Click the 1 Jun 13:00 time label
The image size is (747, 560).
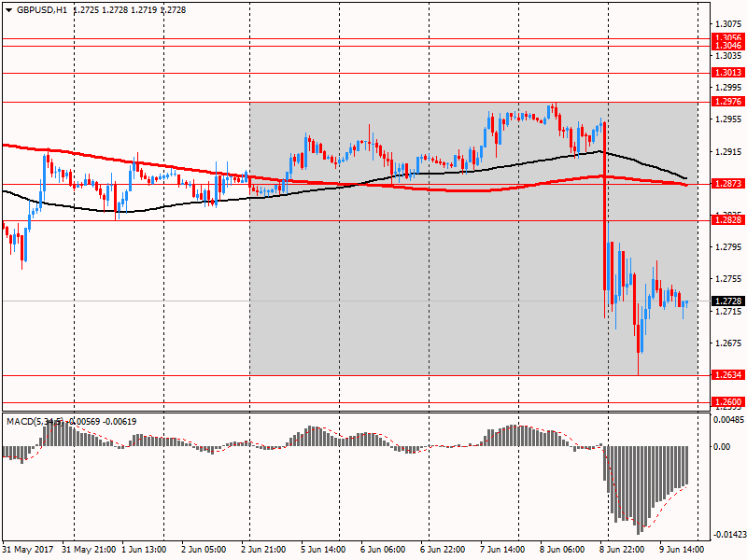pos(144,550)
